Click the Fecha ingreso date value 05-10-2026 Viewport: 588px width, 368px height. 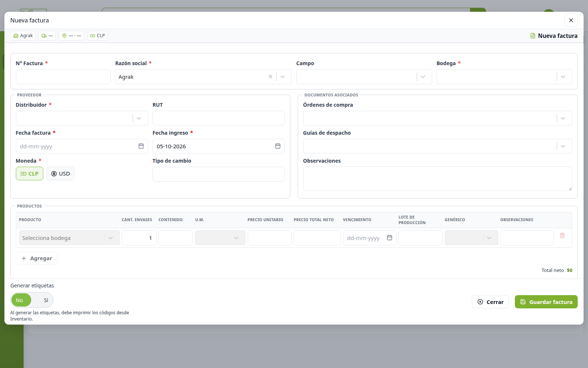tap(171, 146)
